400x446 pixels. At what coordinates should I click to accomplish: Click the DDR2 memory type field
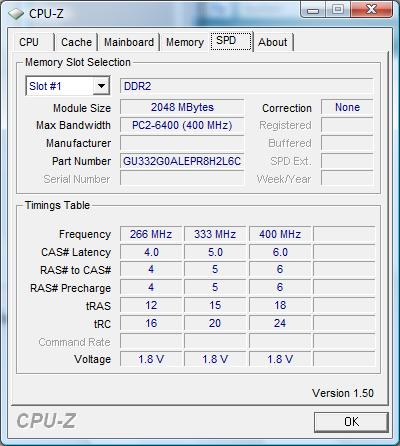246,86
